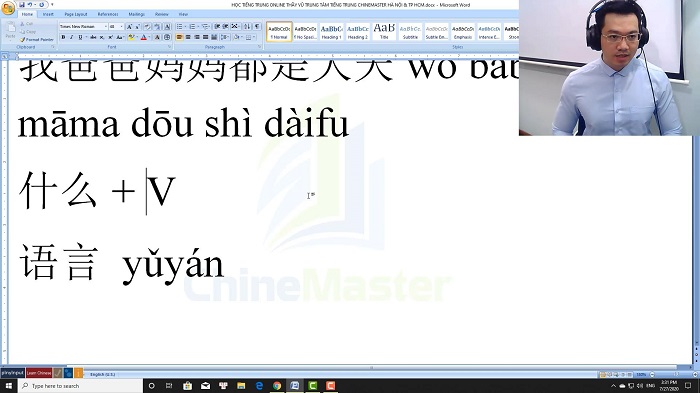Open Task View on taskbar
The image size is (700, 393).
[x=169, y=385]
